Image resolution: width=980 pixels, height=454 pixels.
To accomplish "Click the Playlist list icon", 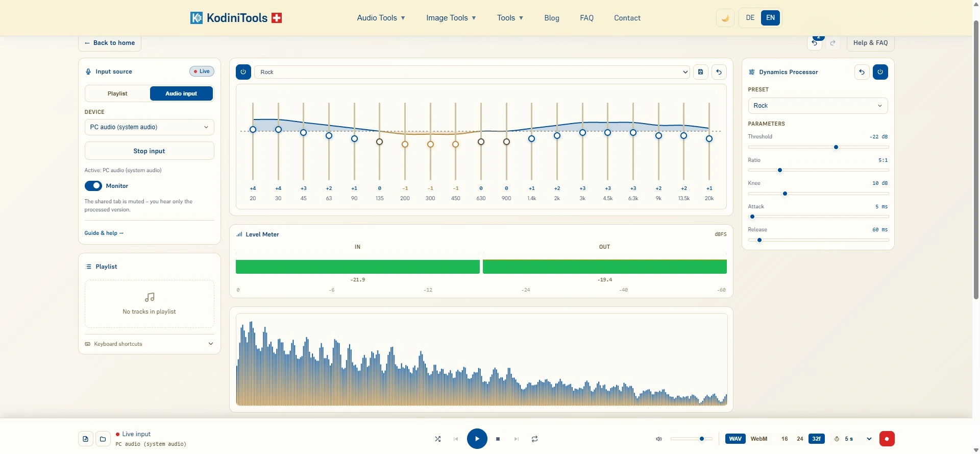I will point(88,267).
